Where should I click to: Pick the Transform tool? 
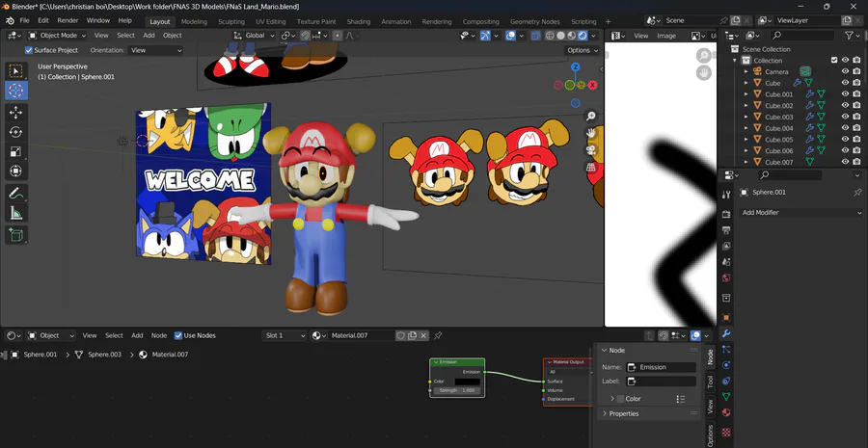[16, 171]
